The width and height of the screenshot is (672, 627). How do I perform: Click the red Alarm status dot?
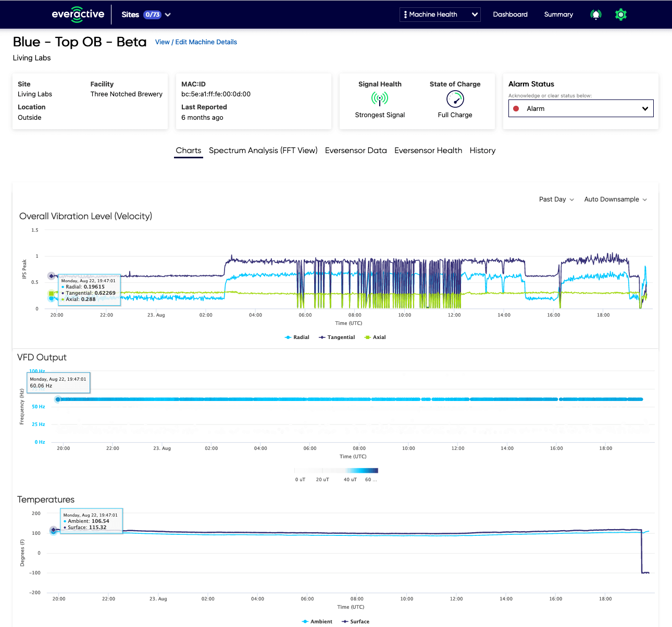tap(516, 109)
